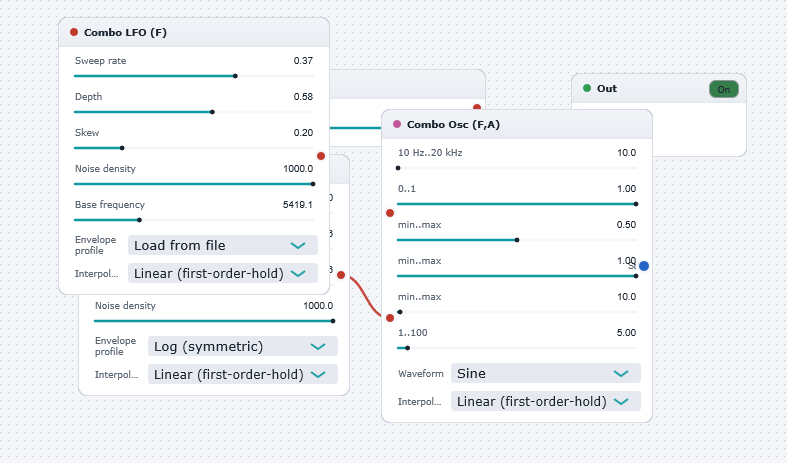This screenshot has height=463, width=787.
Task: Open the Combo LFO (F) interpolation dropdown
Action: [x=223, y=273]
